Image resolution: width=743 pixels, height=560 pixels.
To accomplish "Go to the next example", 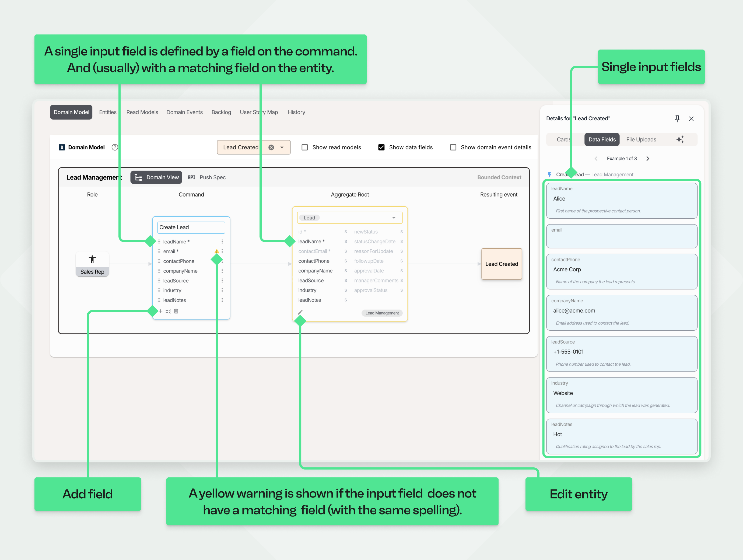I will tap(648, 159).
